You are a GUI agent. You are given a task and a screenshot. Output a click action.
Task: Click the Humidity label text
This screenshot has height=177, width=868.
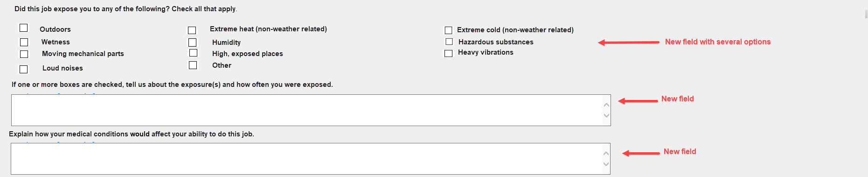(226, 42)
